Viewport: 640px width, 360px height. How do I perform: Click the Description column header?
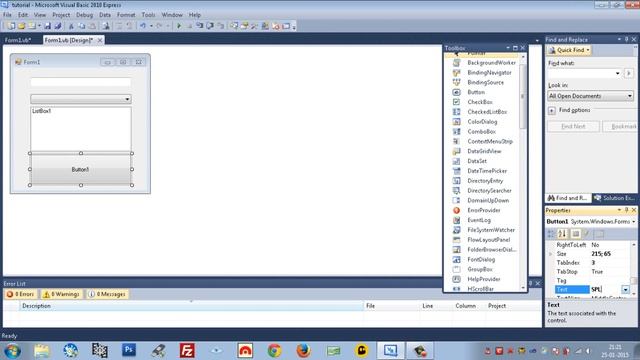191,306
